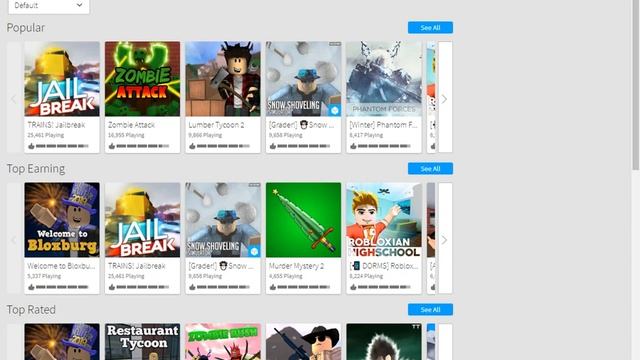Click the Playing count under Zombie Attack

[126, 135]
